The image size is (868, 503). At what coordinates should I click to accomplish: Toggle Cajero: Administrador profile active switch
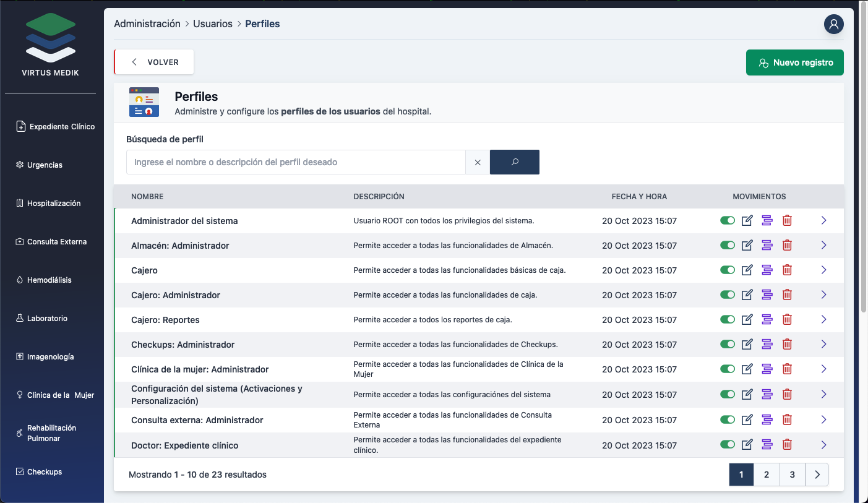coord(728,295)
